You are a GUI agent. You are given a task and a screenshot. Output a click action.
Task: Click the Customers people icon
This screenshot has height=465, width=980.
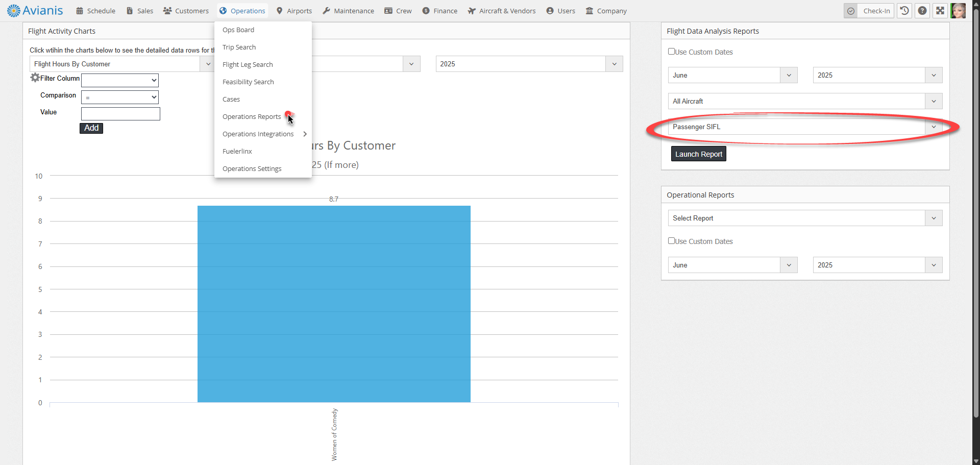[x=167, y=11]
